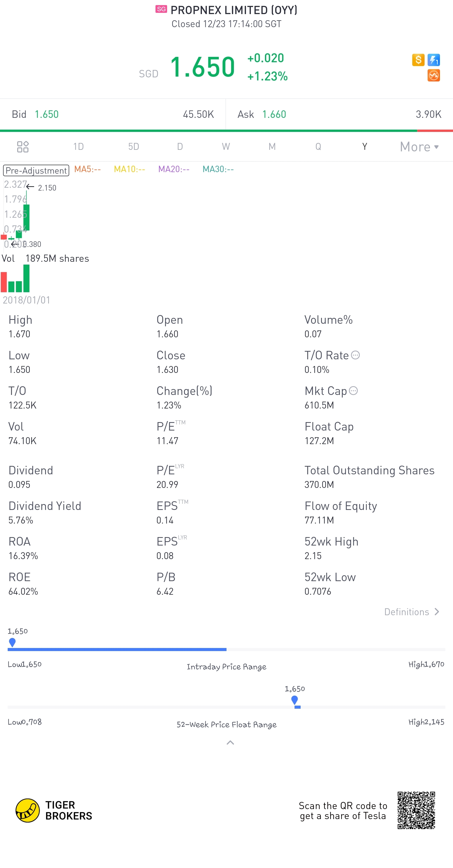Collapse the stats panel with up chevron
453x868 pixels.
[x=230, y=743]
